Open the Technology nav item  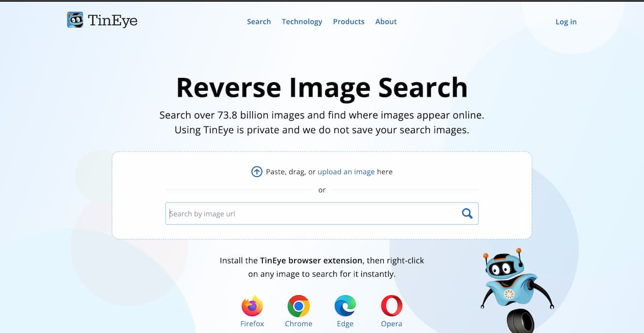point(302,21)
